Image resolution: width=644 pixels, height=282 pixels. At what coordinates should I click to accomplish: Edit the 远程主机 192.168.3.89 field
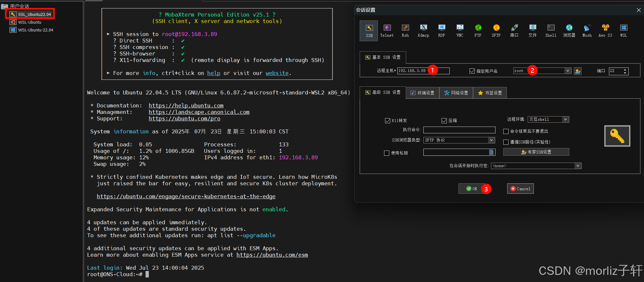click(x=423, y=71)
